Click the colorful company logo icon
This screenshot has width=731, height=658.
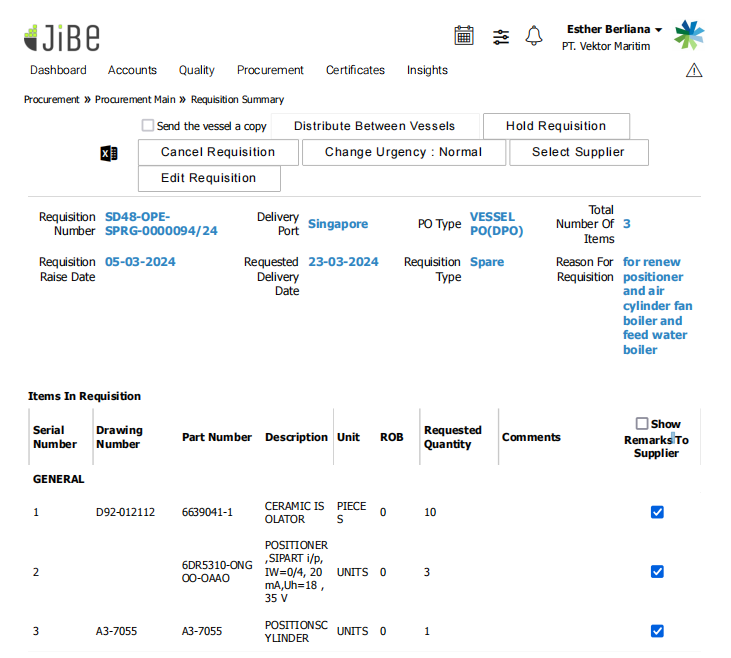click(689, 35)
